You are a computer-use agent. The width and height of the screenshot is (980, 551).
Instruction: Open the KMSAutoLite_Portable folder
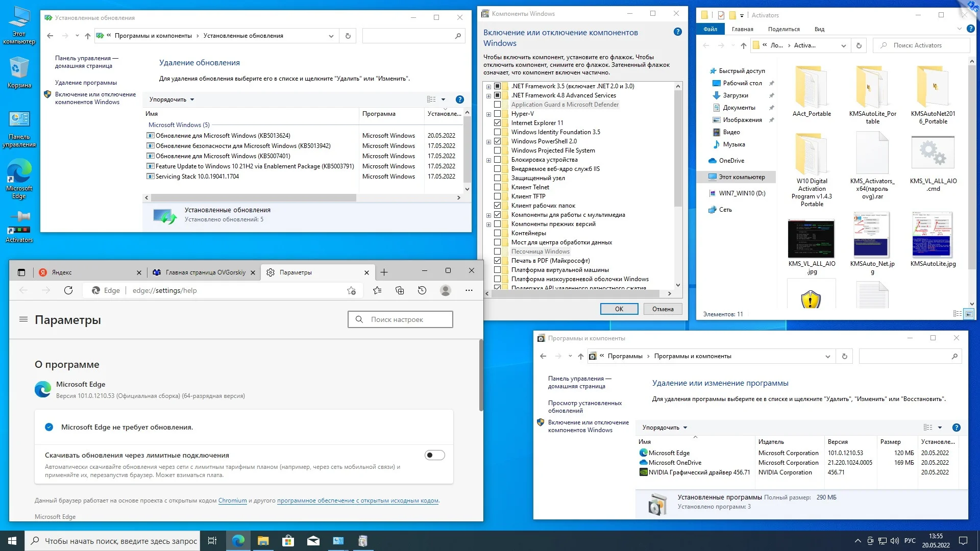coord(872,95)
